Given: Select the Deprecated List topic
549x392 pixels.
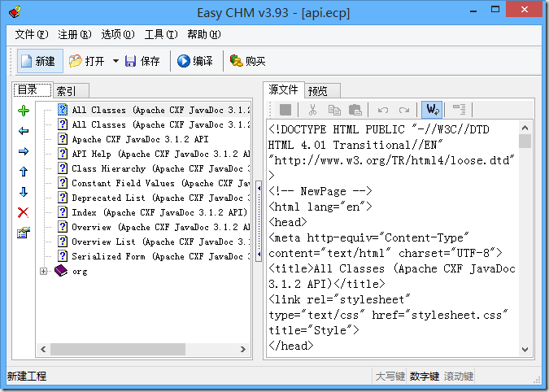Looking at the screenshot, I should [160, 198].
